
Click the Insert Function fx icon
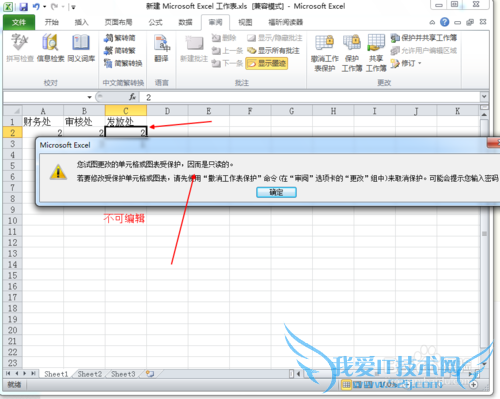pyautogui.click(x=132, y=97)
